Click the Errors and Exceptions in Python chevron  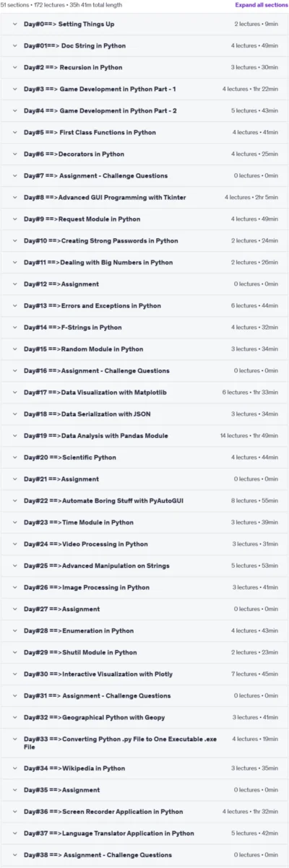pos(14,305)
